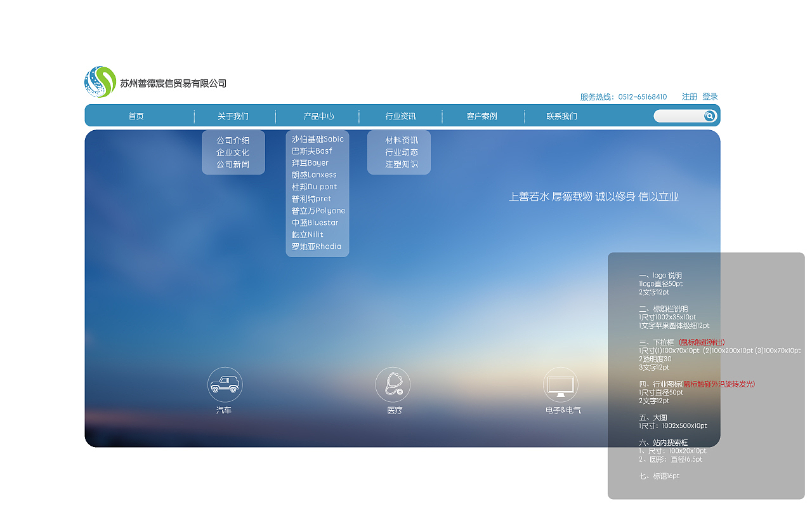Click the 一、logo 说明 heading
Screen dimensions: 812x508
point(660,276)
